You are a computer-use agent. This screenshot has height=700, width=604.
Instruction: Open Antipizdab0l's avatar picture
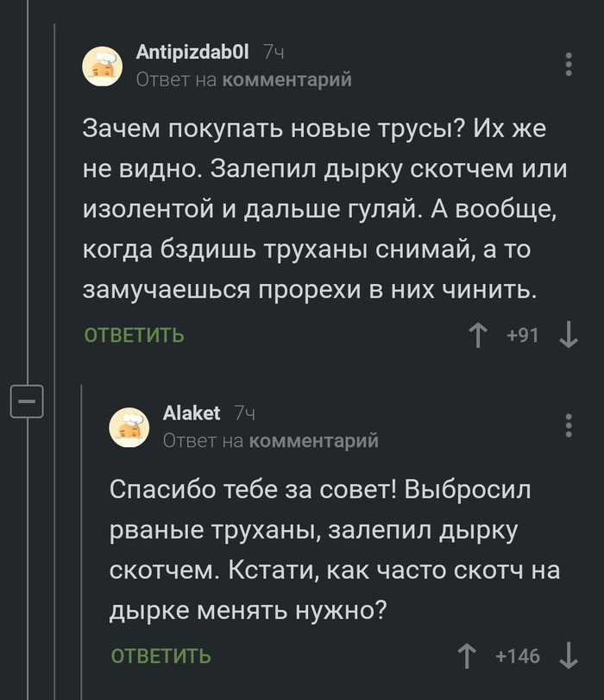point(103,66)
